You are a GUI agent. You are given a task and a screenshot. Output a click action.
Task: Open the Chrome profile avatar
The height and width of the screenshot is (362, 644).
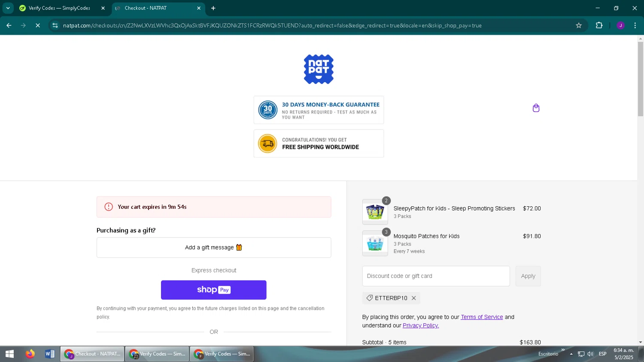(620, 26)
